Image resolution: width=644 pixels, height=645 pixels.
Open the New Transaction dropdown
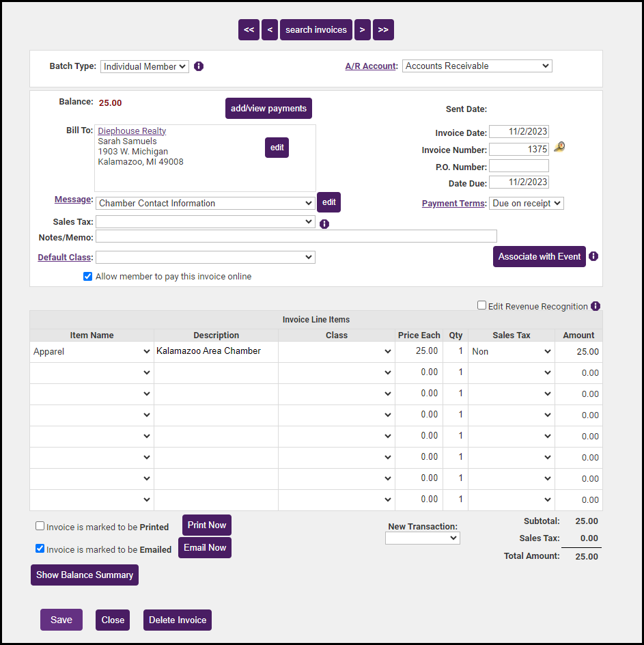[422, 538]
